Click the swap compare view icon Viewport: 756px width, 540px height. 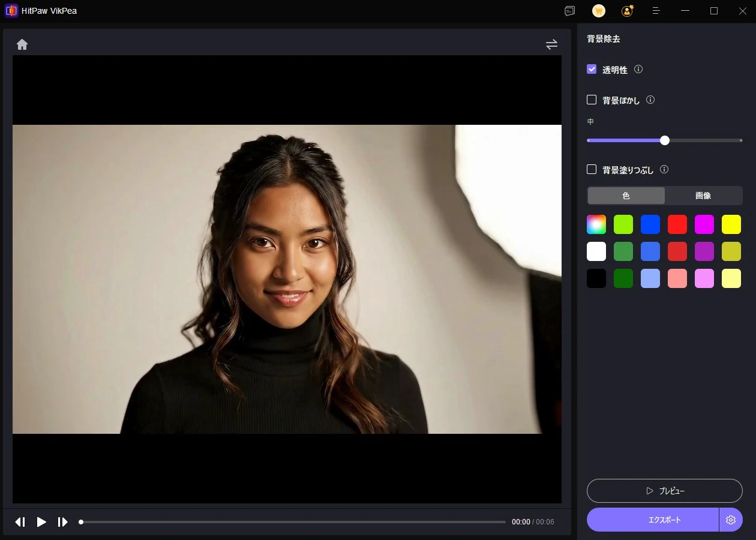coord(551,44)
